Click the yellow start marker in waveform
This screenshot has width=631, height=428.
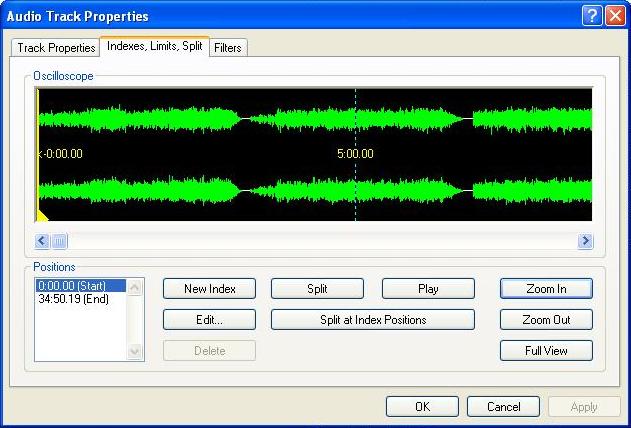(41, 215)
